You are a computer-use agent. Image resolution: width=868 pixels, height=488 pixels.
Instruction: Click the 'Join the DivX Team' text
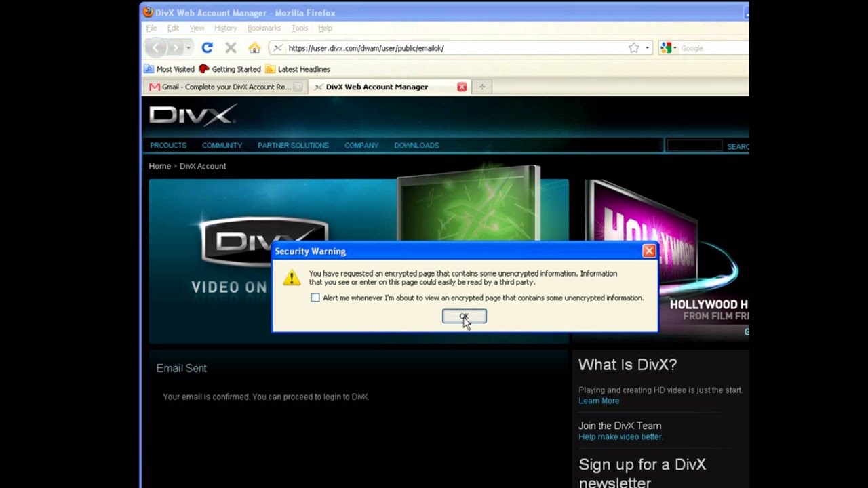click(x=620, y=426)
